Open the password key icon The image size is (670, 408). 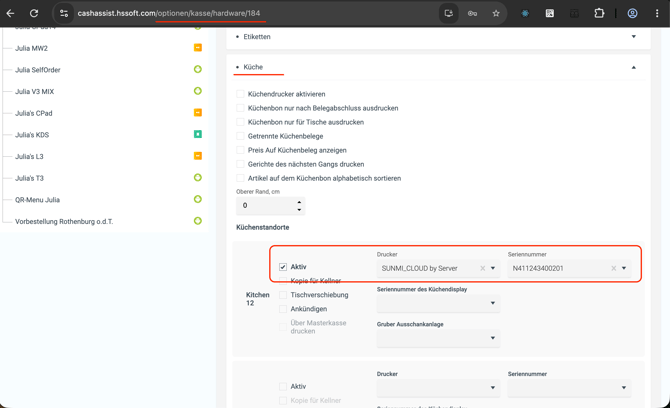[472, 13]
